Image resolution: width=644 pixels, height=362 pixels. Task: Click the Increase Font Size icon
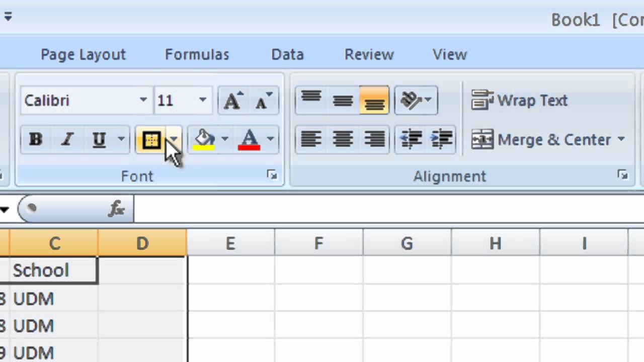232,101
